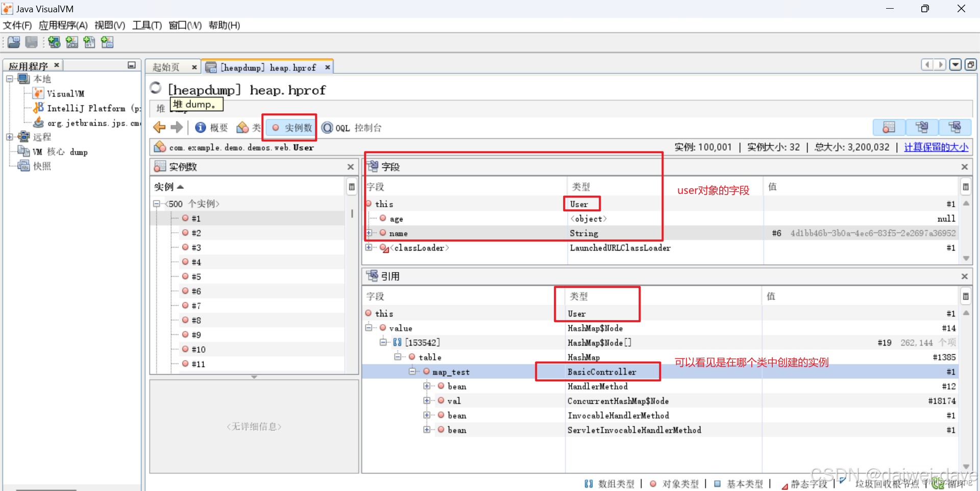Go forward with the gray right arrow
The image size is (980, 491).
177,128
